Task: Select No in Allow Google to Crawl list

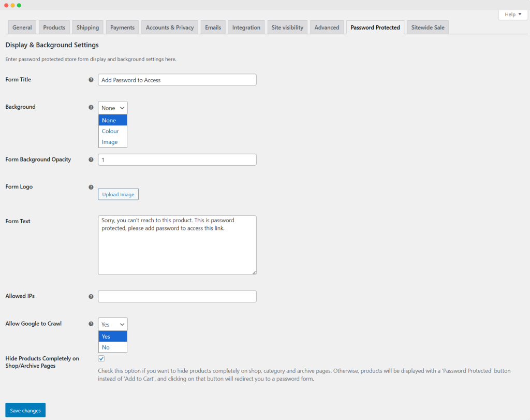Action: click(x=106, y=347)
